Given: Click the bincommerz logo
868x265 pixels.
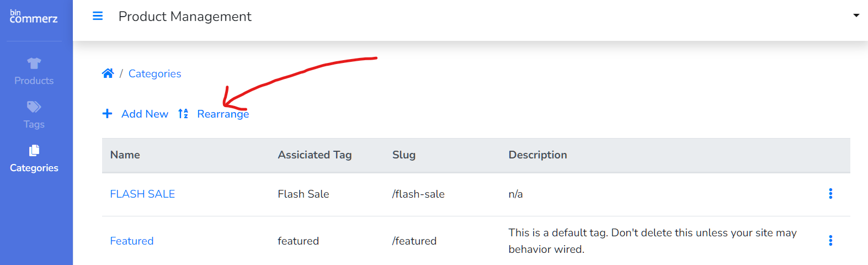Looking at the screenshot, I should click(x=34, y=17).
